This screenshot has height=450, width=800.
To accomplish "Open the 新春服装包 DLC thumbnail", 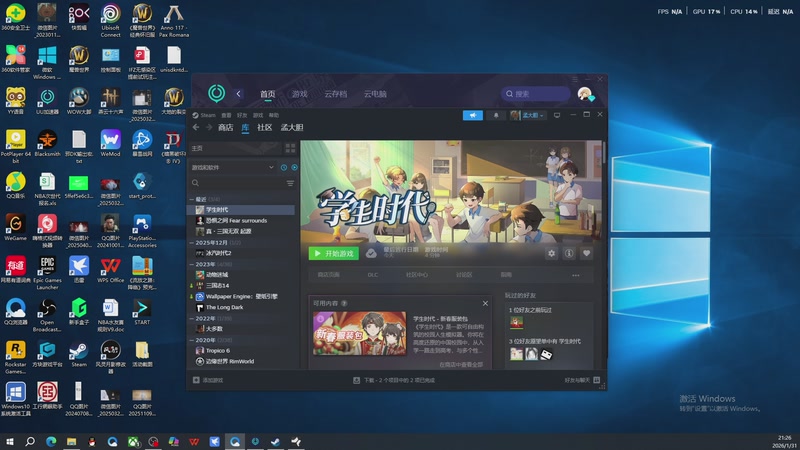I will tap(360, 333).
